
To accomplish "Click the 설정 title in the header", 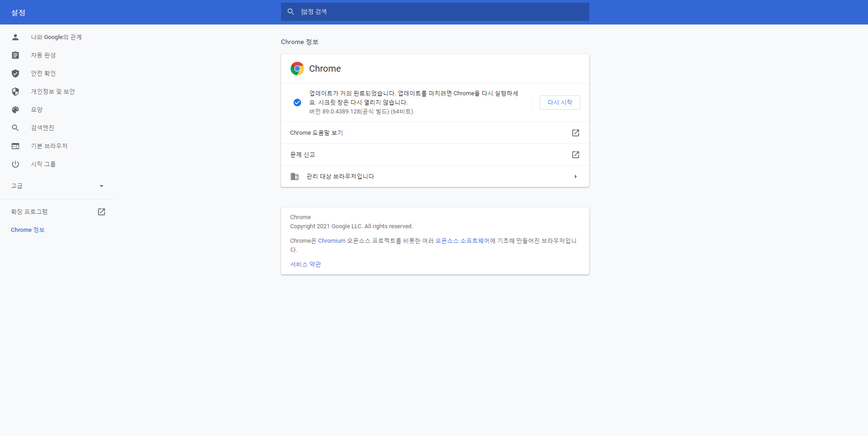I will click(18, 13).
